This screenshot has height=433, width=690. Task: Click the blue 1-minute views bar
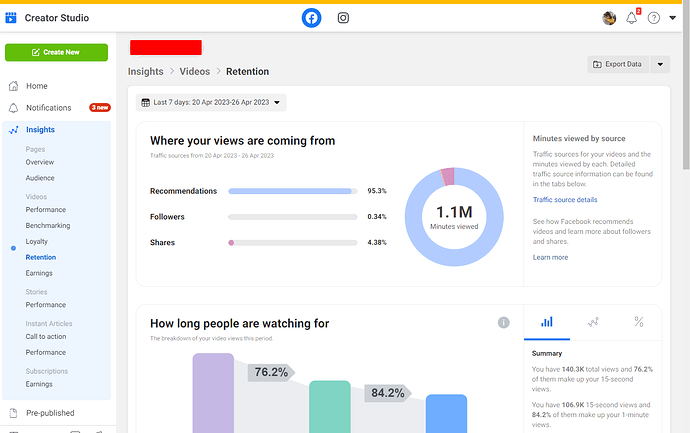coord(446,414)
